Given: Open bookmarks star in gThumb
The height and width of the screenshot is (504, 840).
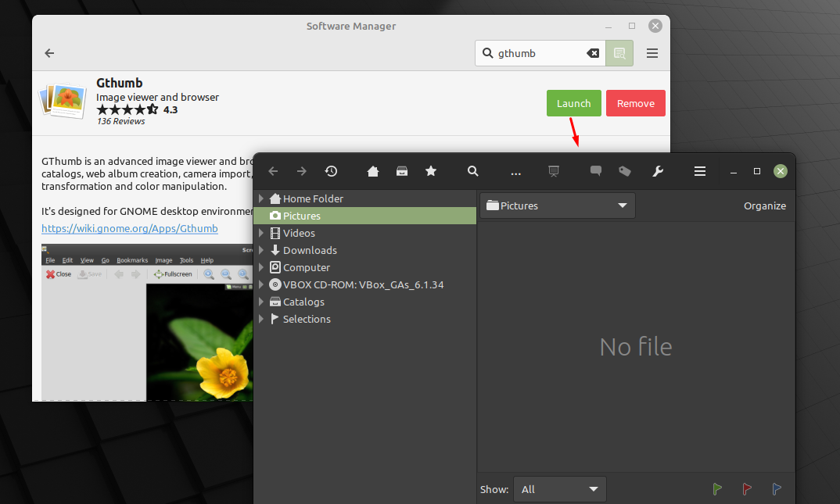Looking at the screenshot, I should pyautogui.click(x=431, y=171).
